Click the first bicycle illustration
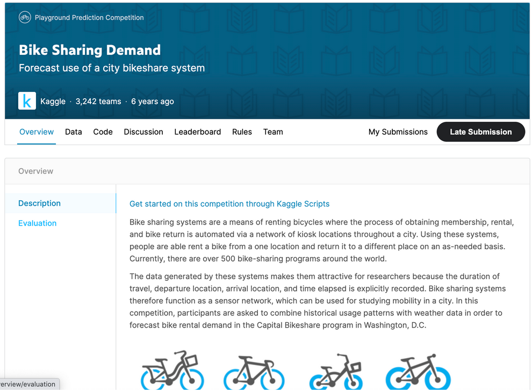 [x=172, y=371]
